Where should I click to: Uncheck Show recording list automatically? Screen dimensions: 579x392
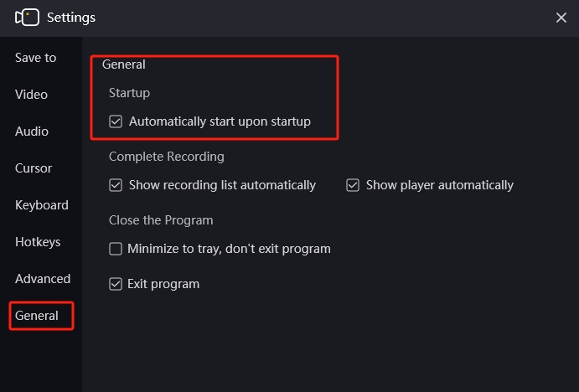[x=116, y=185]
